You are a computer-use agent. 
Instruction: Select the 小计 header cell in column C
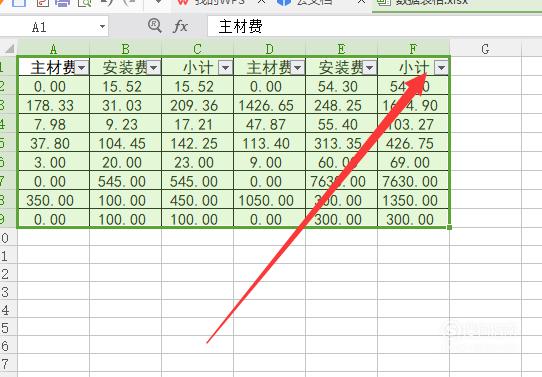197,67
